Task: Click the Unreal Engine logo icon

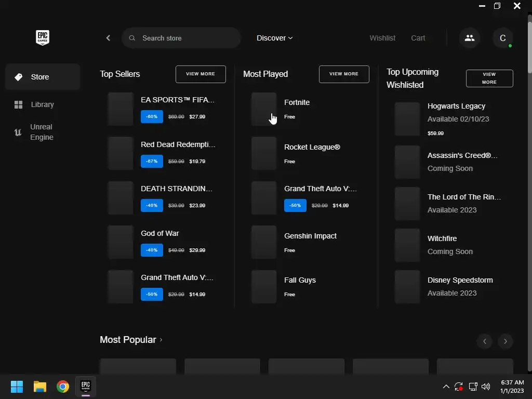Action: 18,132
